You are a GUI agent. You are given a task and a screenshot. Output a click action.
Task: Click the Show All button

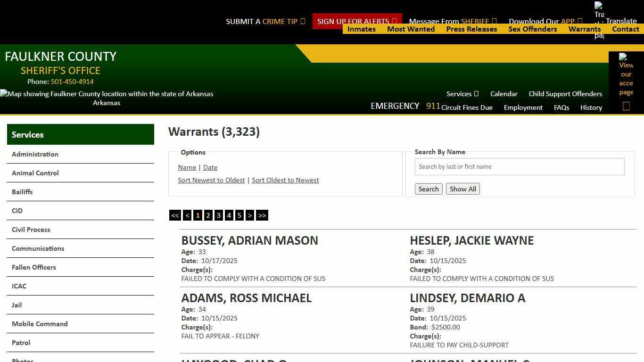(462, 189)
